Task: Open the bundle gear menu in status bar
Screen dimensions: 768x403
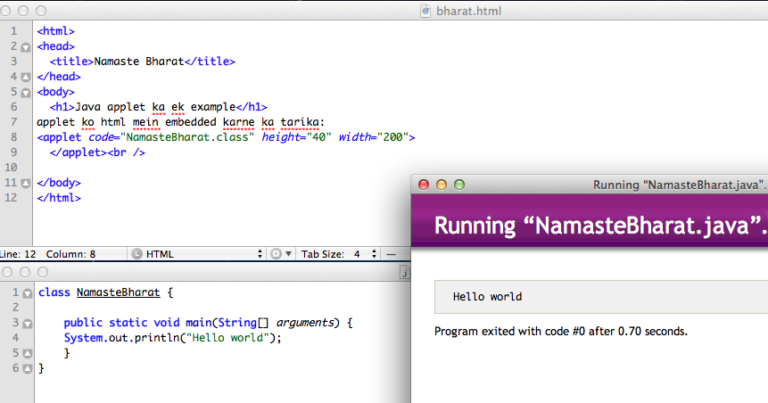Action: click(277, 254)
